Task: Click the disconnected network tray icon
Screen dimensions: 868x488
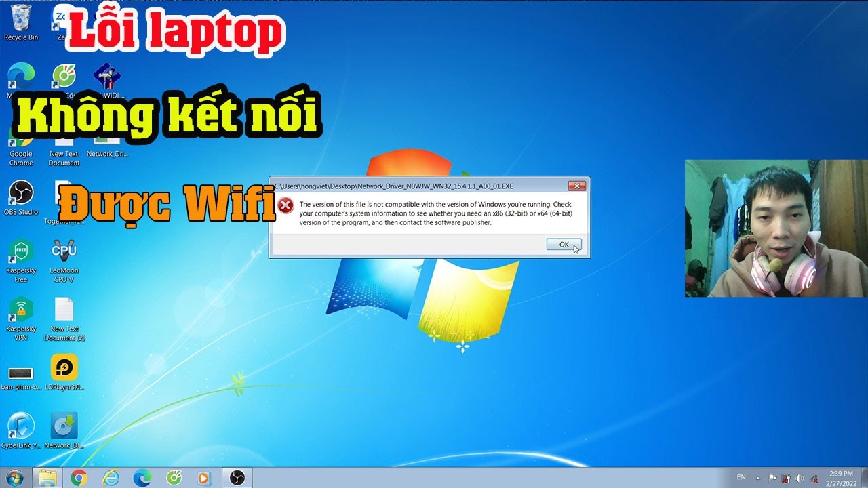Action: coord(813,478)
